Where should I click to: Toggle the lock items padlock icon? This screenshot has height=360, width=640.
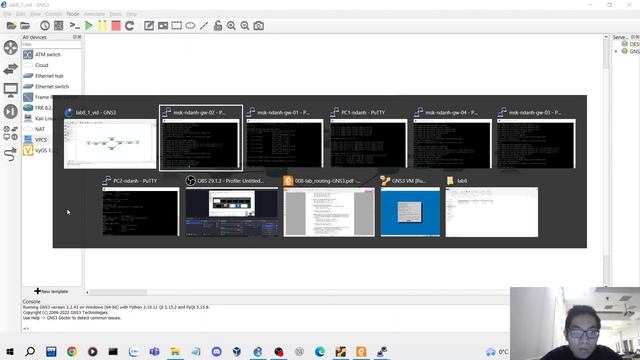(x=218, y=26)
